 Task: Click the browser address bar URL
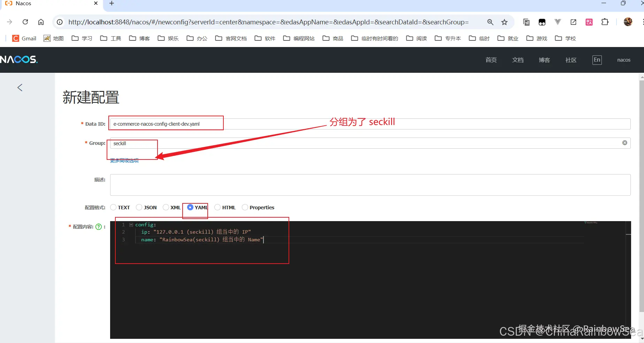pyautogui.click(x=268, y=22)
